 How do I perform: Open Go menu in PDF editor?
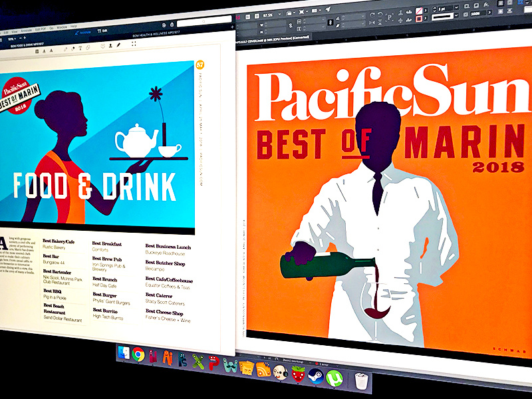pos(51,28)
